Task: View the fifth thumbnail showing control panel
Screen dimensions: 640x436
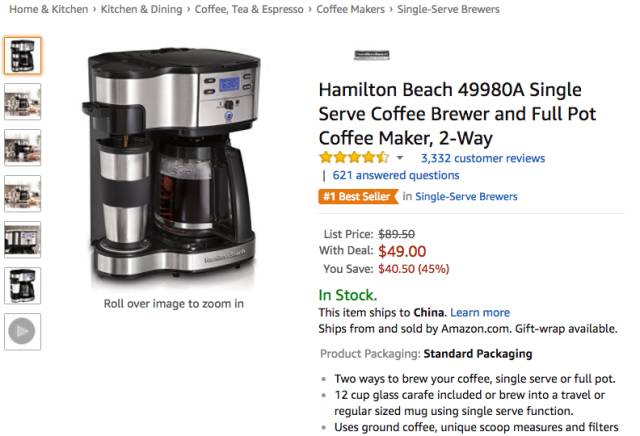Action: coord(22,240)
